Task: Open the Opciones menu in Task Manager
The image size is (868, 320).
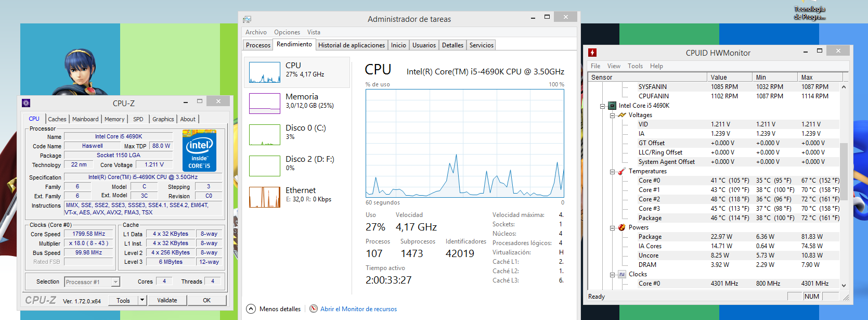Action: [x=287, y=32]
